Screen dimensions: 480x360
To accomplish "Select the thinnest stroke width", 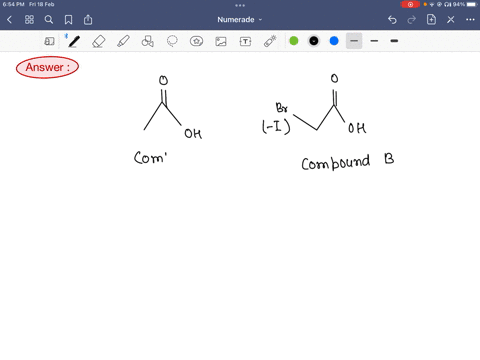I will point(354,41).
